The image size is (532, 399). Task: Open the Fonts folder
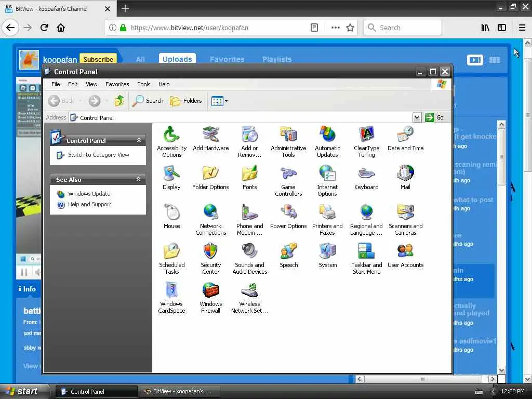coord(250,178)
